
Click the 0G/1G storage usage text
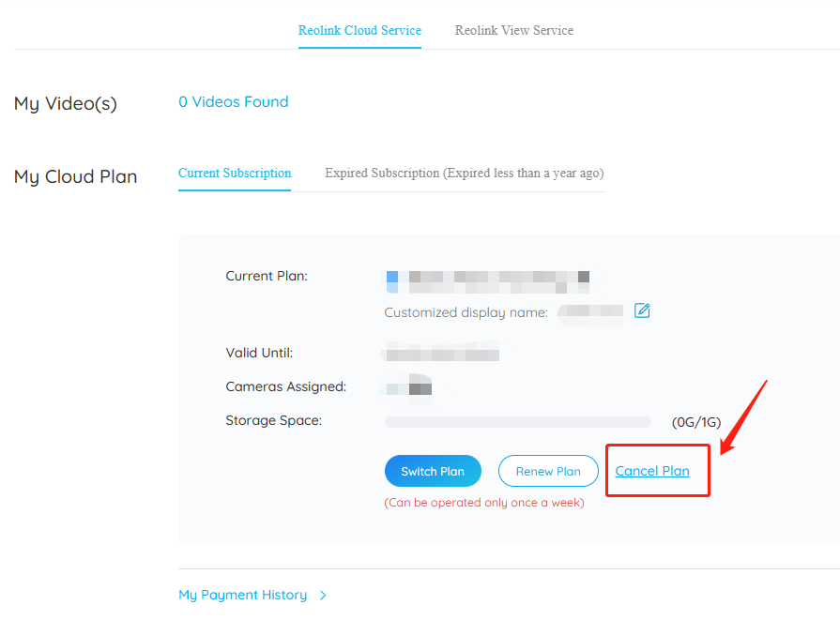pyautogui.click(x=695, y=422)
